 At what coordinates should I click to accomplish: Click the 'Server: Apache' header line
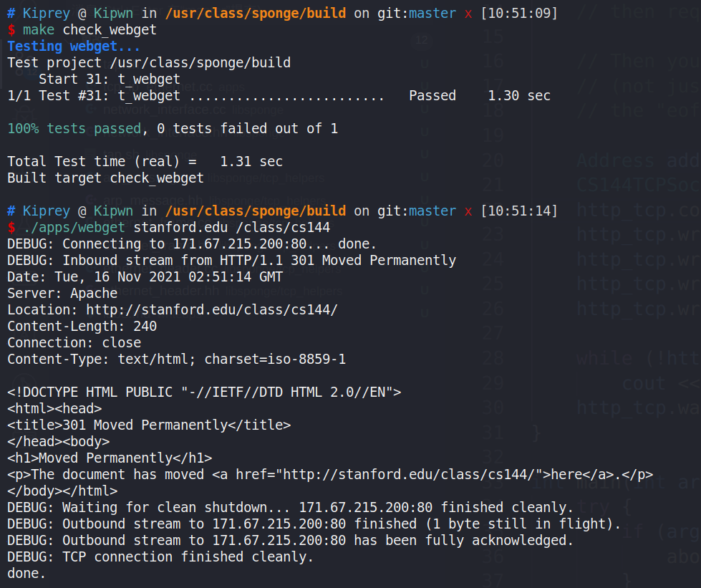tap(62, 294)
